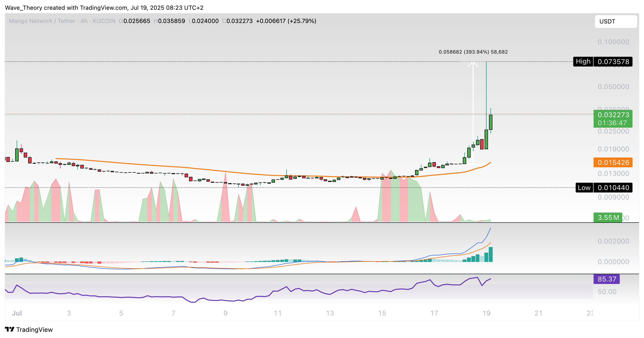Click the orange 0.015426 moving average label
The height and width of the screenshot is (338, 644).
(613, 162)
